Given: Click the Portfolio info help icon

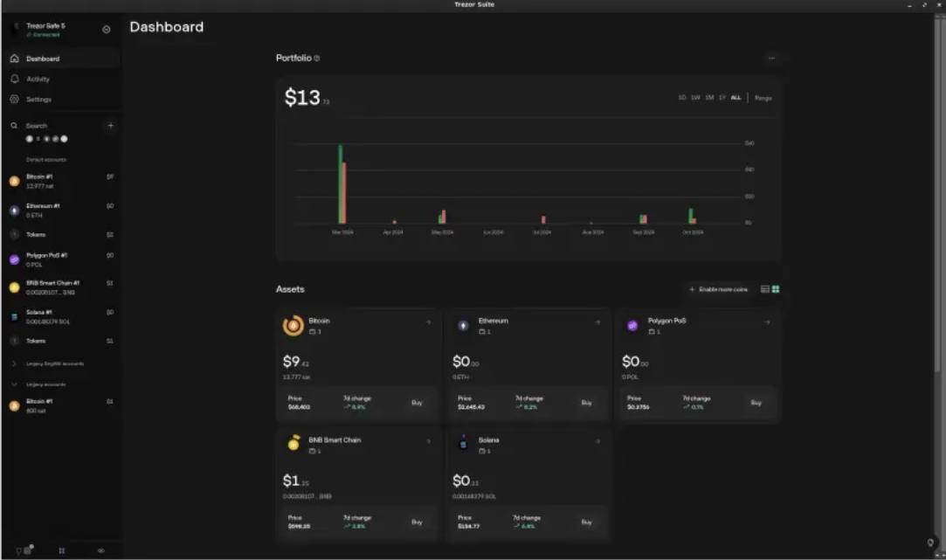Looking at the screenshot, I should (317, 59).
